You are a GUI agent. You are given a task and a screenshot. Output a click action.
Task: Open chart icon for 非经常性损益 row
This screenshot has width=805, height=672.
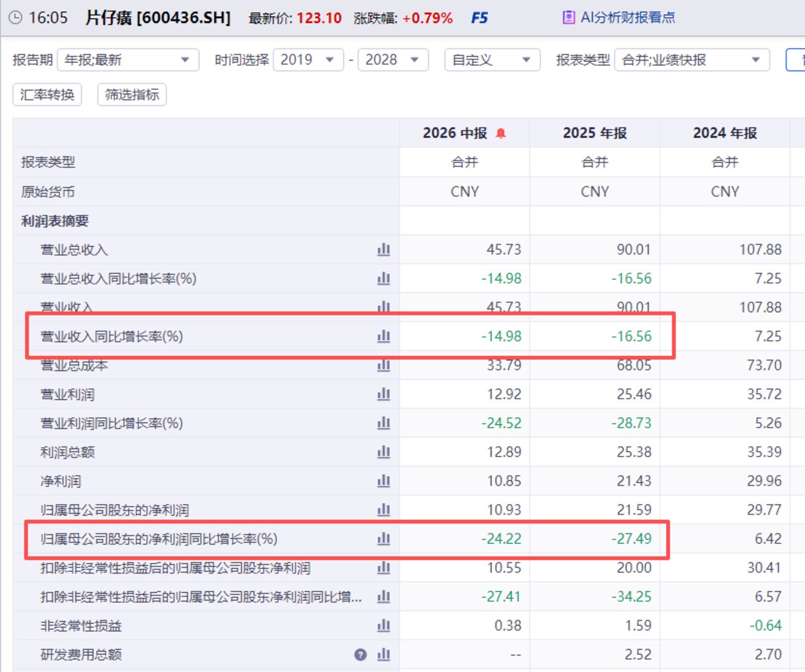click(x=383, y=626)
